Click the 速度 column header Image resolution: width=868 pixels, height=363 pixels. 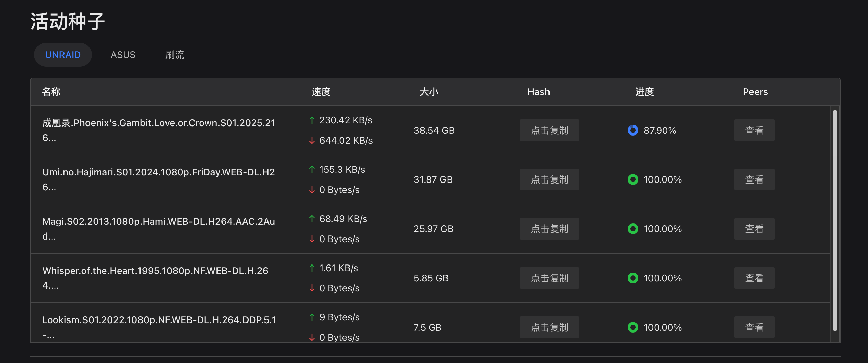321,92
